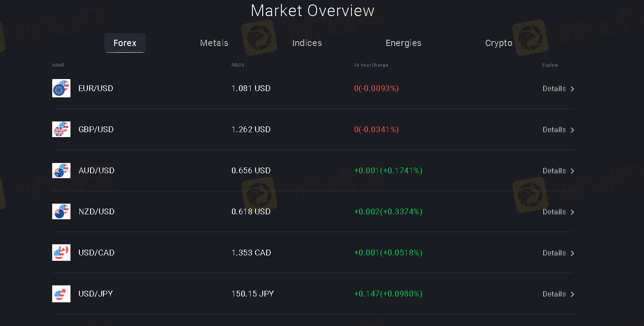Select the Crypto tab
This screenshot has height=326, width=644.
pyautogui.click(x=499, y=43)
